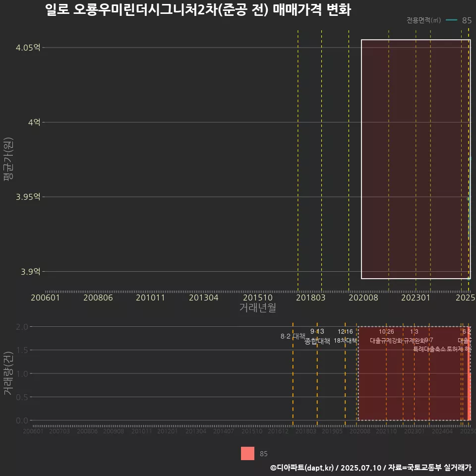Image resolution: width=476 pixels, height=476 pixels.
Task: Click the 12·16 18차대책 annotation
Action: pos(345,336)
